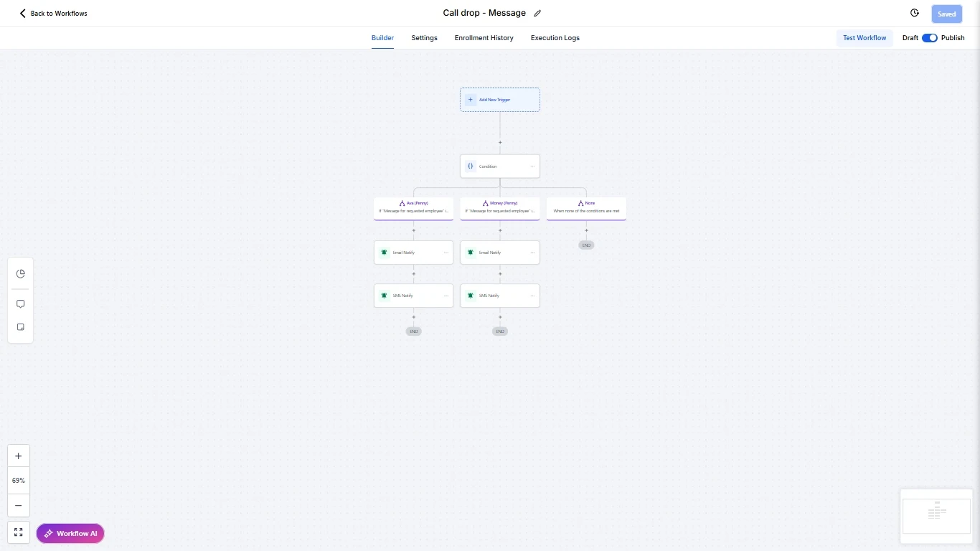This screenshot has height=551, width=980.
Task: Open options for Money branch SMS Notify
Action: coord(532,296)
